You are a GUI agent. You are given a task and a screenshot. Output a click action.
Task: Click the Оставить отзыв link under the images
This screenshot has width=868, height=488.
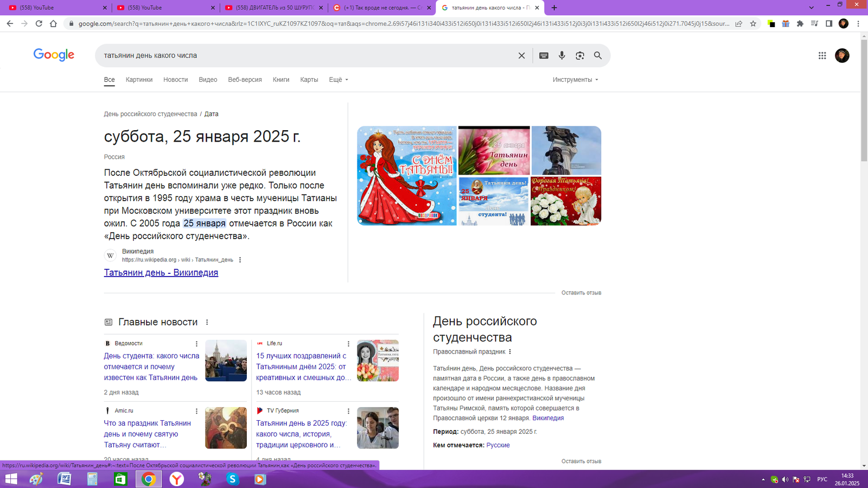tap(581, 293)
